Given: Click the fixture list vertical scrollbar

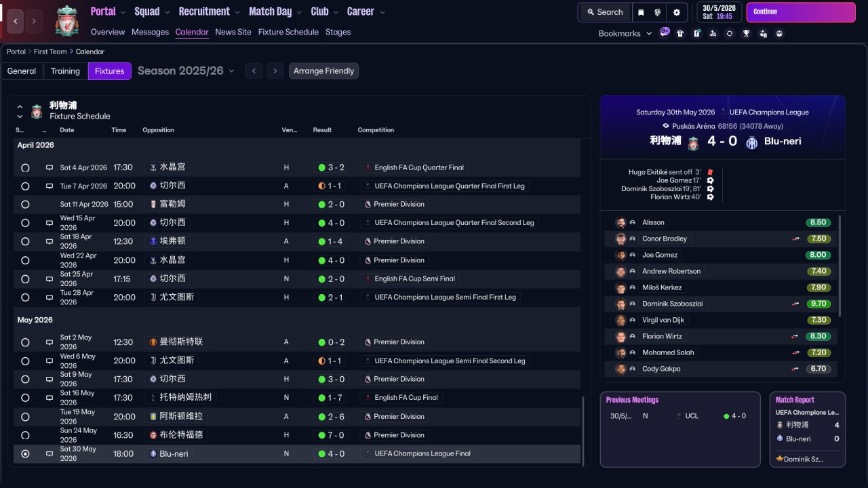Looking at the screenshot, I should pyautogui.click(x=583, y=430).
